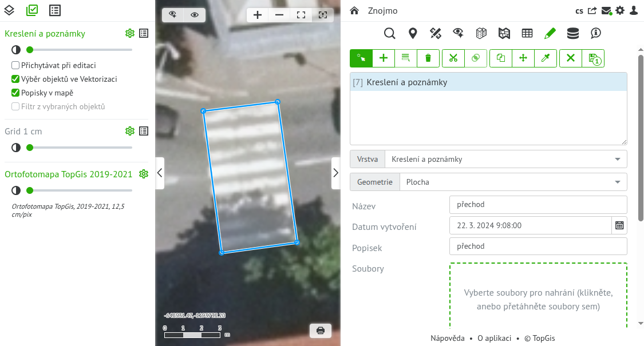644x346 pixels.
Task: Open messages envelope icon
Action: [x=606, y=11]
